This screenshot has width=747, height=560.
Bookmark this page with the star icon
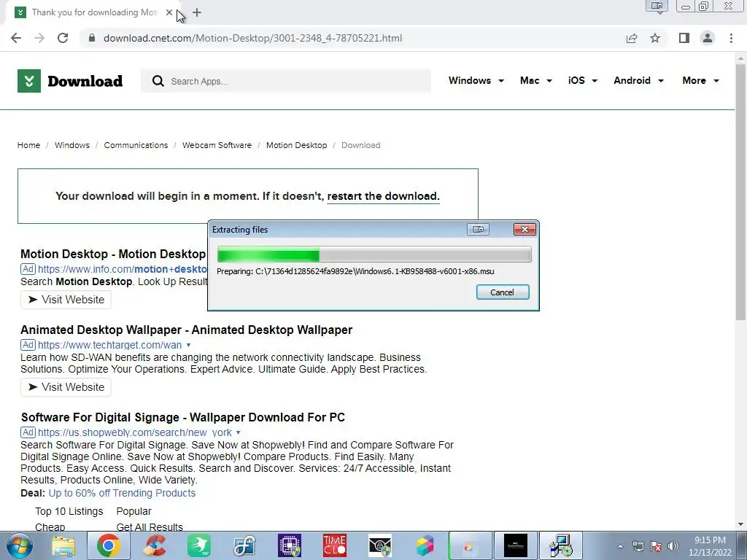[655, 38]
